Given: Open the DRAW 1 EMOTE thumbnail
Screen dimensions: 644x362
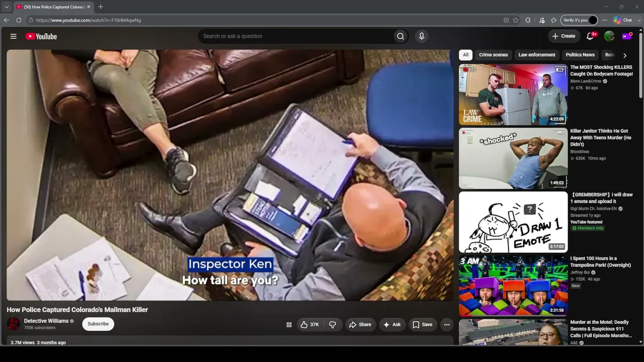Looking at the screenshot, I should click(x=513, y=222).
